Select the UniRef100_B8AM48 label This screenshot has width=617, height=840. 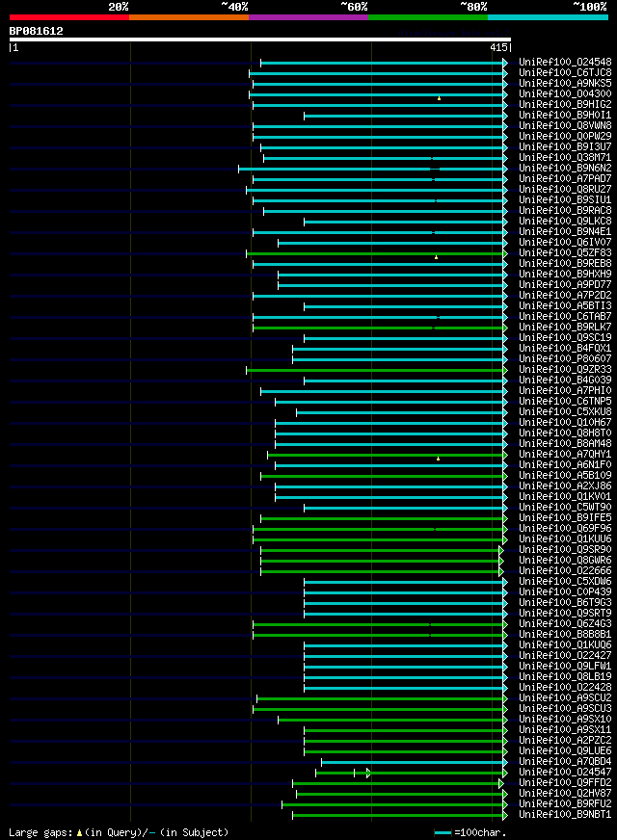coord(565,443)
